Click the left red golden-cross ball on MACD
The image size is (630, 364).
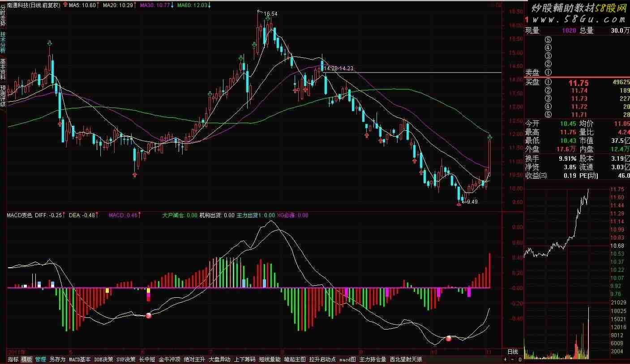tap(149, 316)
